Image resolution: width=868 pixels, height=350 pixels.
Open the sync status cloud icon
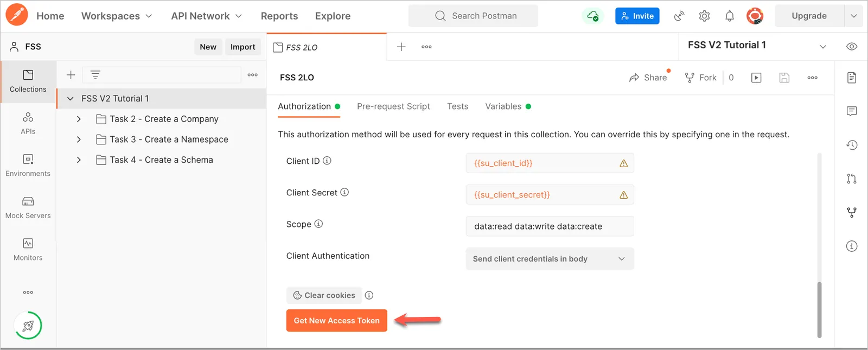pyautogui.click(x=593, y=16)
